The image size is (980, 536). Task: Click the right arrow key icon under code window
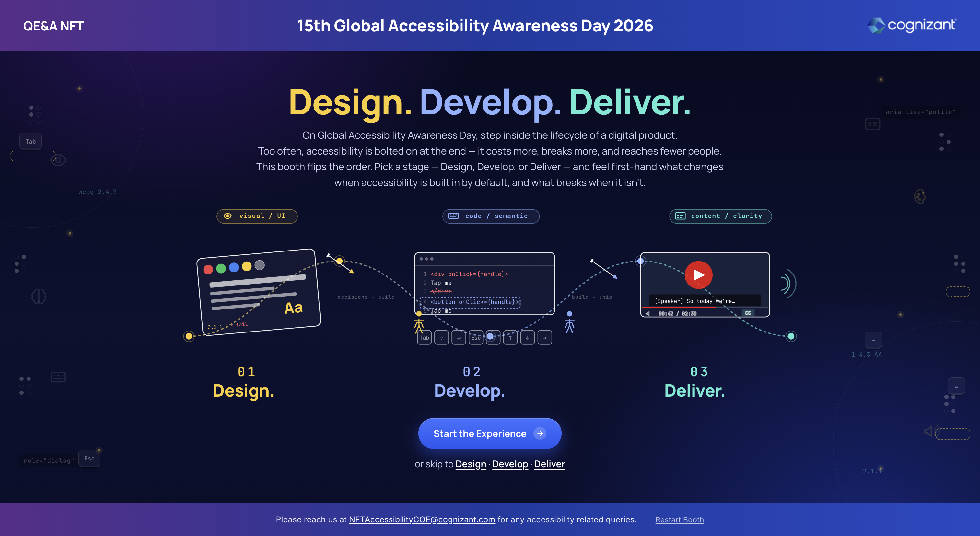coord(545,338)
